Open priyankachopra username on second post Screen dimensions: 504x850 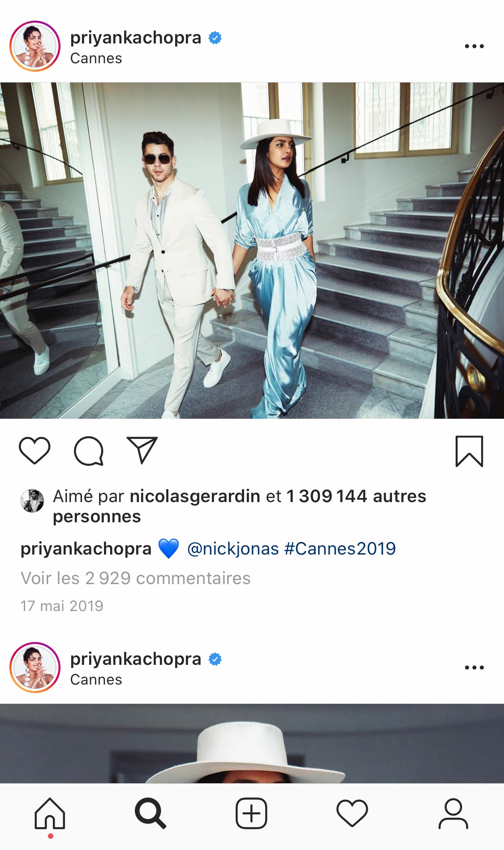pos(136,659)
